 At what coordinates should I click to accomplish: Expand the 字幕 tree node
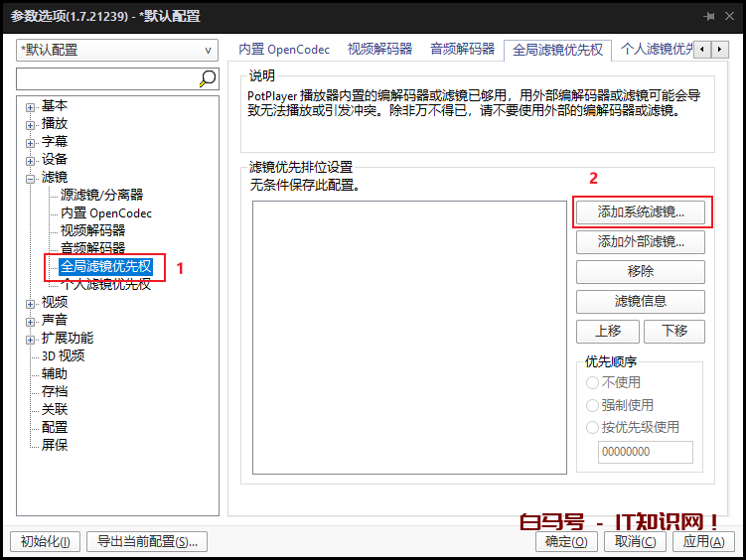[x=31, y=142]
